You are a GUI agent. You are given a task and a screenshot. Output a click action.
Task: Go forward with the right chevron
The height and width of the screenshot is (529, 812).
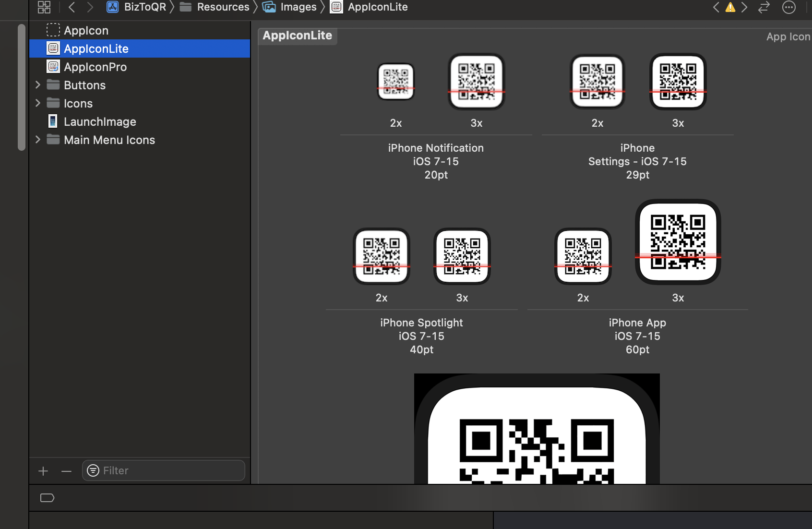pyautogui.click(x=90, y=7)
